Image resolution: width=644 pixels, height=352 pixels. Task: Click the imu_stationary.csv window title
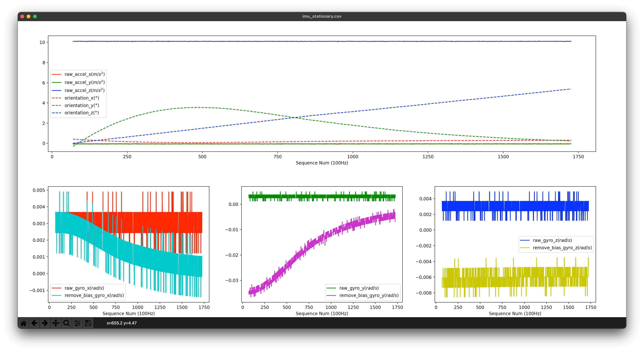[x=322, y=16]
